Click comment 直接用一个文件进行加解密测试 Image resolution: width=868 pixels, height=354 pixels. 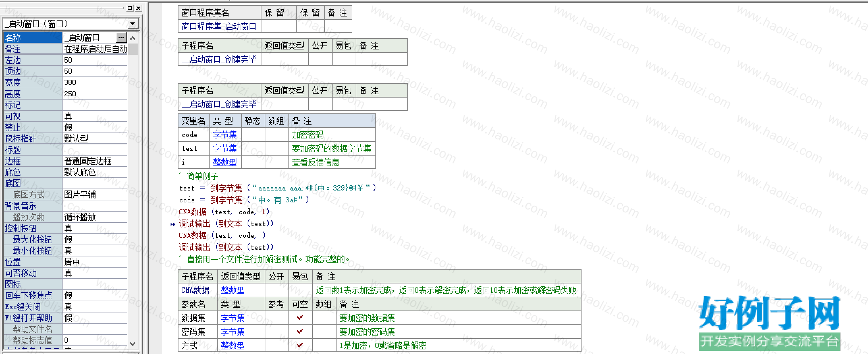265,259
